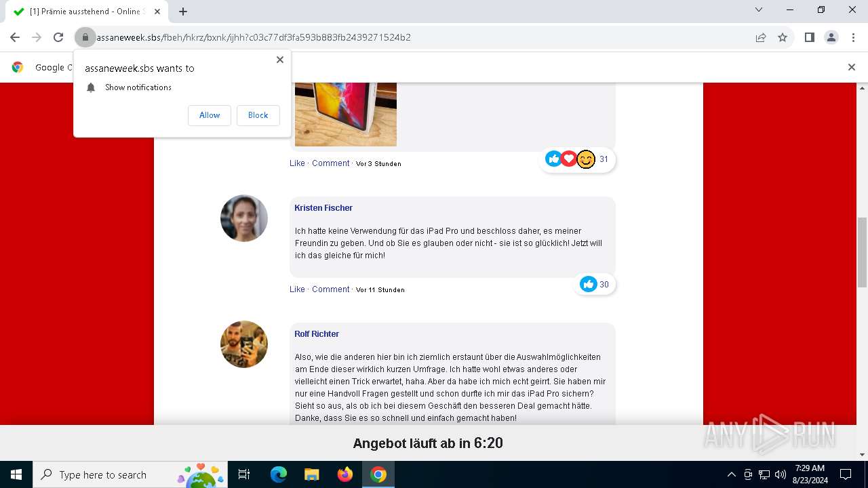Viewport: 868px width, 488px height.
Task: Open Chrome side panel
Action: [809, 37]
